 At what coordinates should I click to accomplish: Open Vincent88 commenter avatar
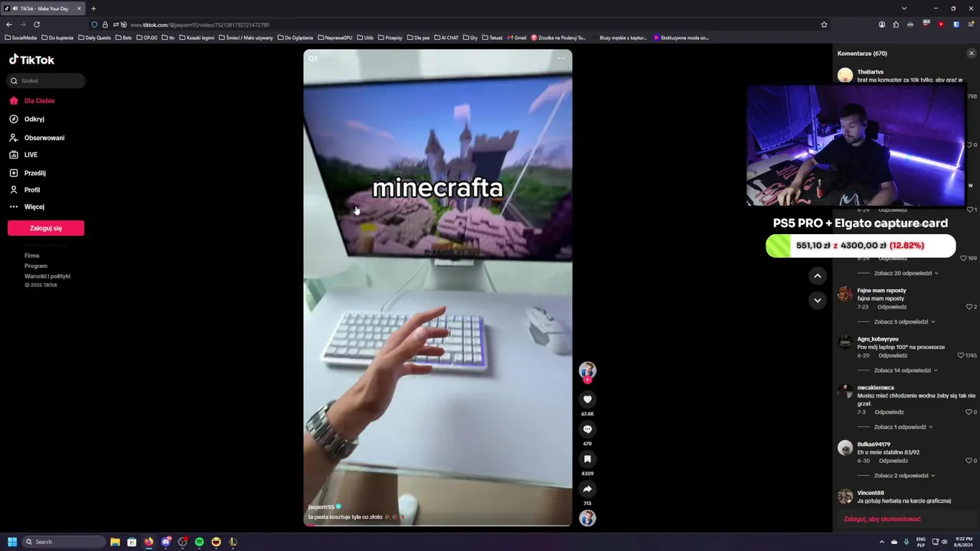pyautogui.click(x=845, y=497)
